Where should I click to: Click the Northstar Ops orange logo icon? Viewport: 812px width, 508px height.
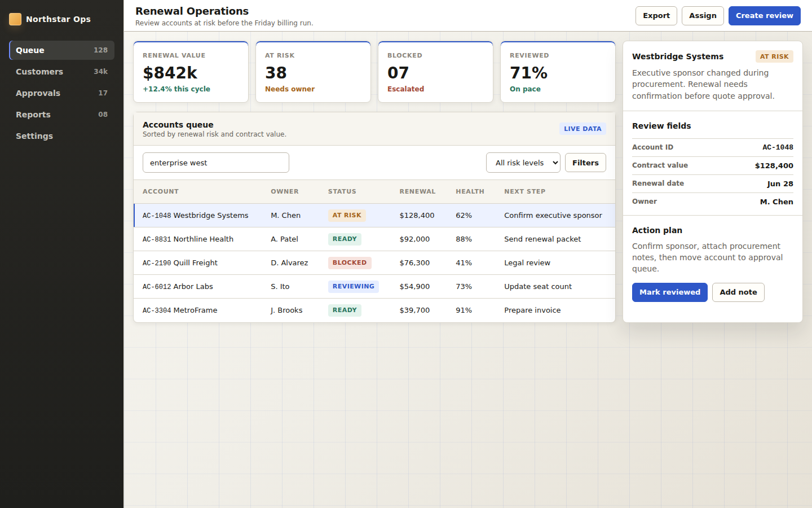15,19
